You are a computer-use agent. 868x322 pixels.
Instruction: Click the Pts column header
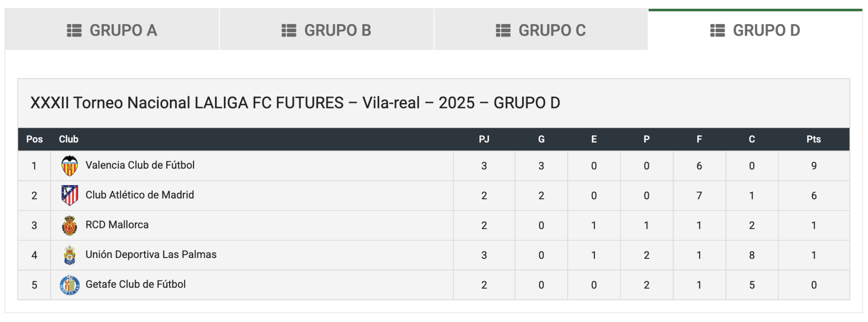coord(813,139)
